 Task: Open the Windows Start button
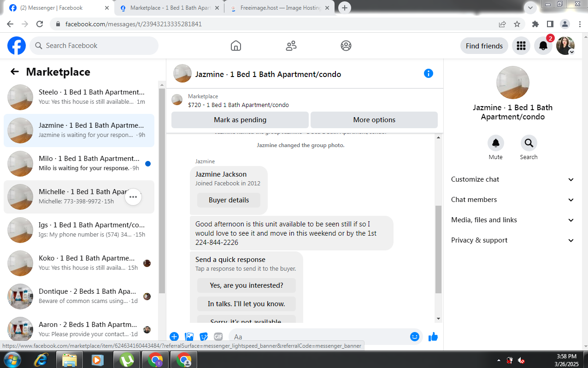(12, 360)
